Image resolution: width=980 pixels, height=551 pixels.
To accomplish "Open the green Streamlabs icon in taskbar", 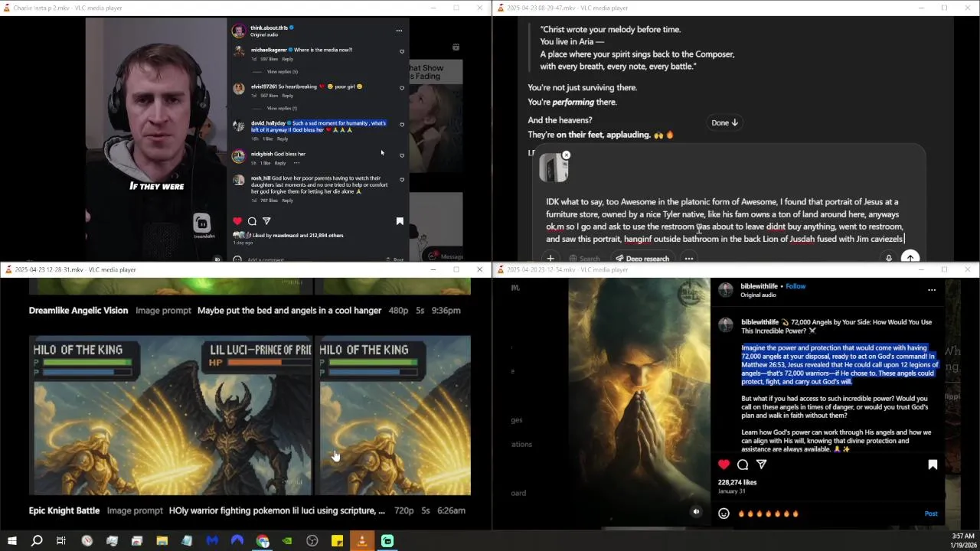I will tap(387, 541).
